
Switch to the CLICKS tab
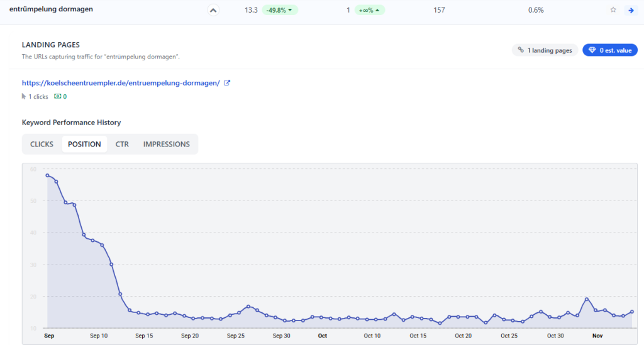point(42,144)
